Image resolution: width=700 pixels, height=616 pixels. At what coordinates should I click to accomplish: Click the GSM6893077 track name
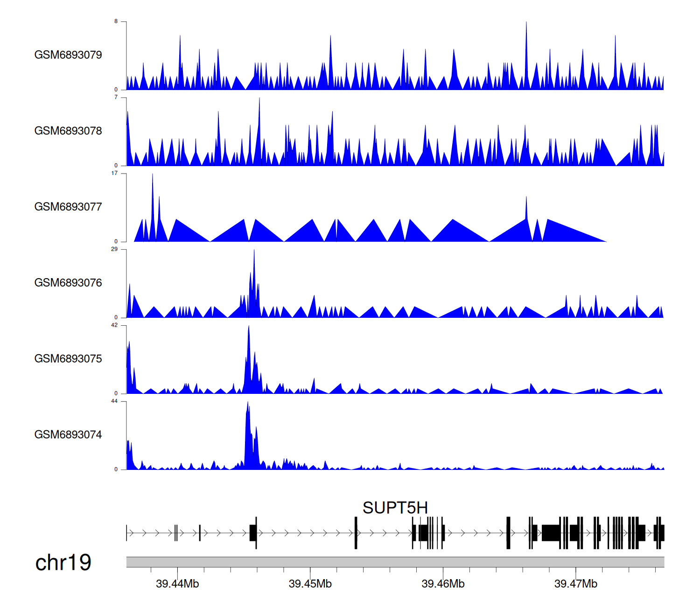[x=68, y=207]
